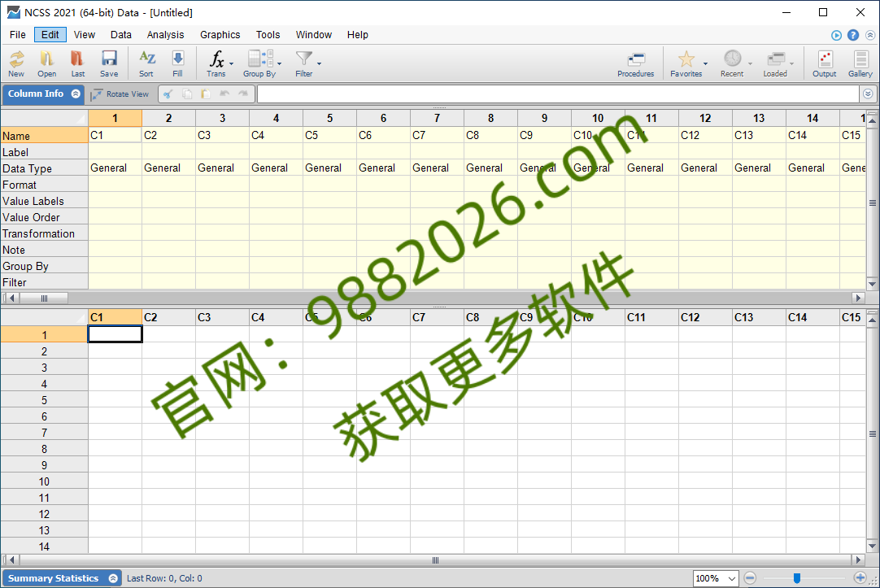This screenshot has height=588, width=880.
Task: Click the Undo arrow icon
Action: click(224, 94)
